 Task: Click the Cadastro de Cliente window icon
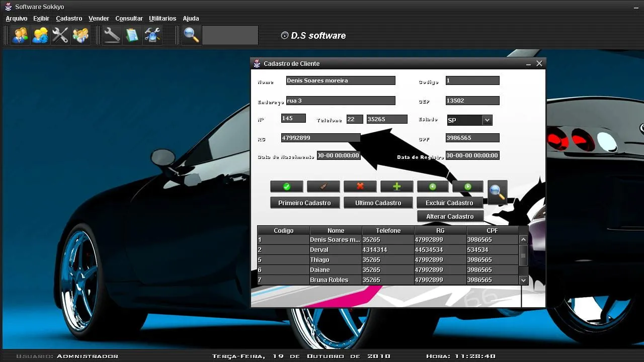point(257,63)
